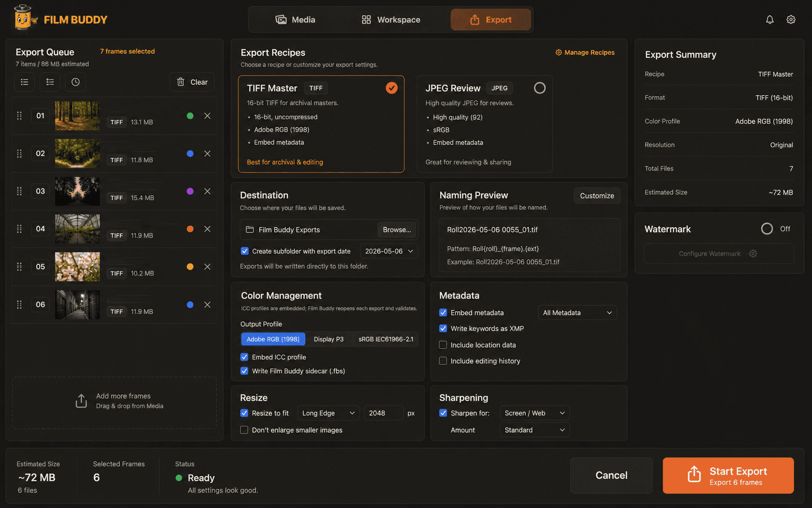
Task: Grab the drag handle of frame 03
Action: point(19,191)
